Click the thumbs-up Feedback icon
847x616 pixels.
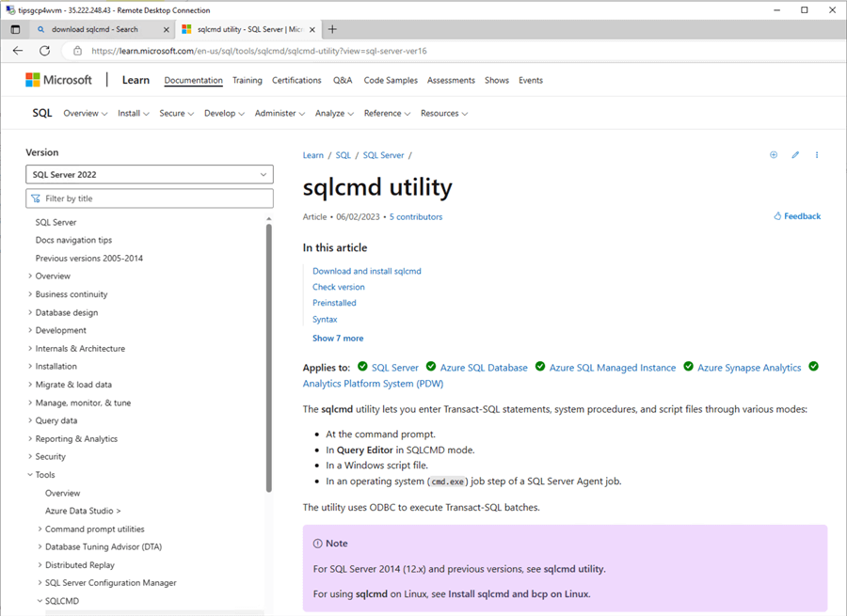(x=776, y=216)
